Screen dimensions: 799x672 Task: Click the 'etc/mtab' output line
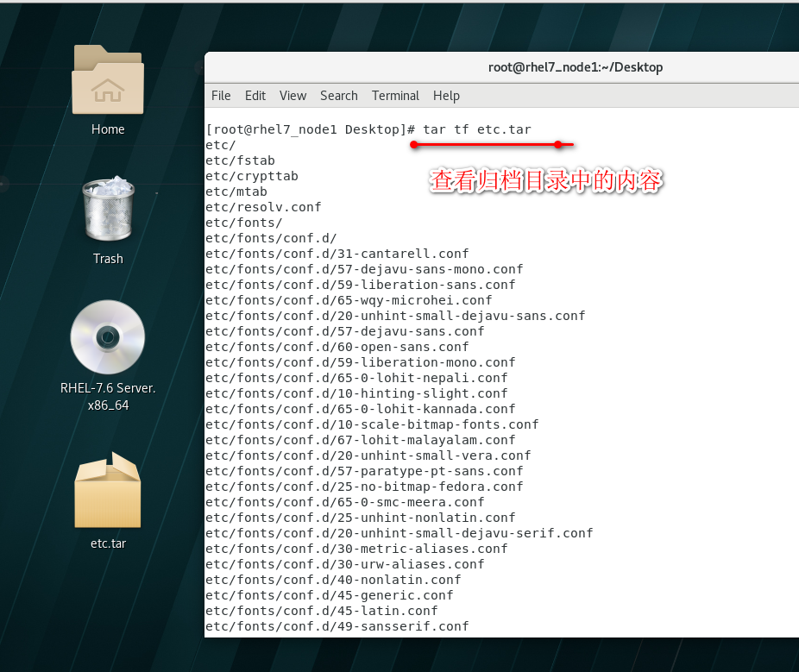(236, 192)
